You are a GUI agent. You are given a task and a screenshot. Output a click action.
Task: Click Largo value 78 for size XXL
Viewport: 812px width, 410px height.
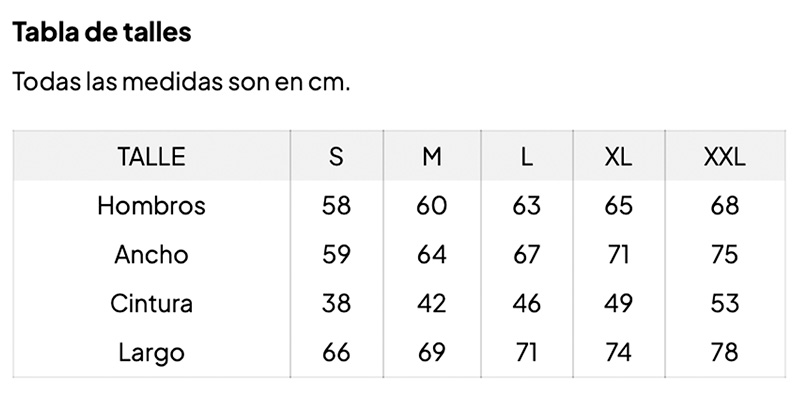coord(724,353)
